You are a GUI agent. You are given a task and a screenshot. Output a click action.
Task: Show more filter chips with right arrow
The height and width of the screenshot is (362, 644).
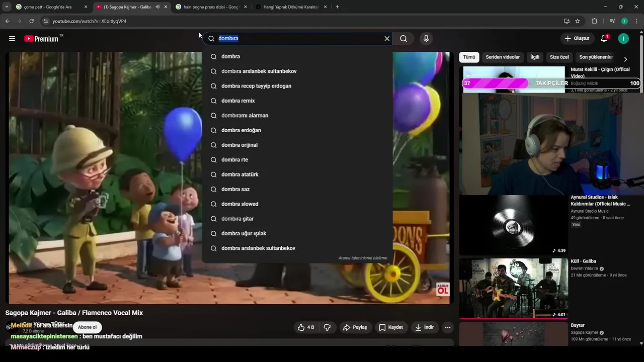(x=625, y=59)
